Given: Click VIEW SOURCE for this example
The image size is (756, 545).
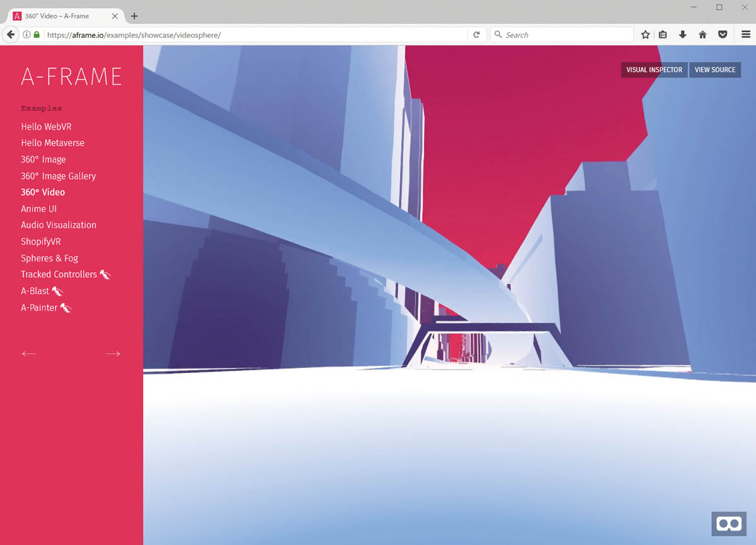Looking at the screenshot, I should point(715,70).
